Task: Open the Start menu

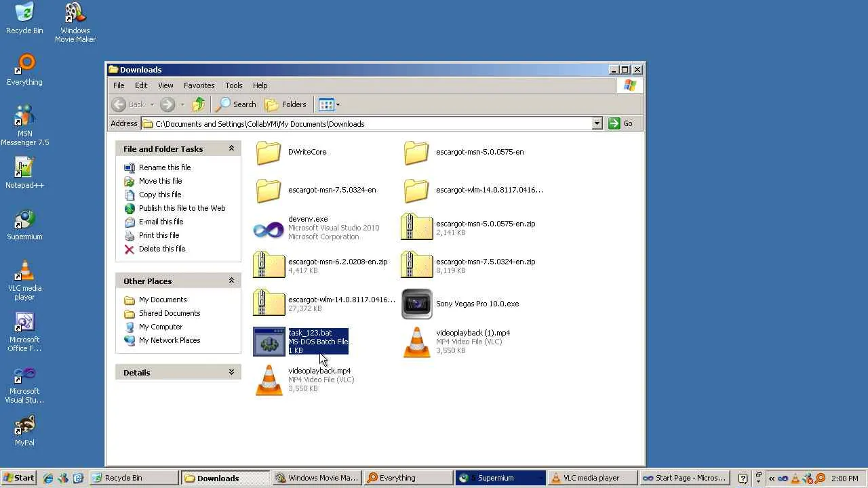Action: click(x=19, y=478)
